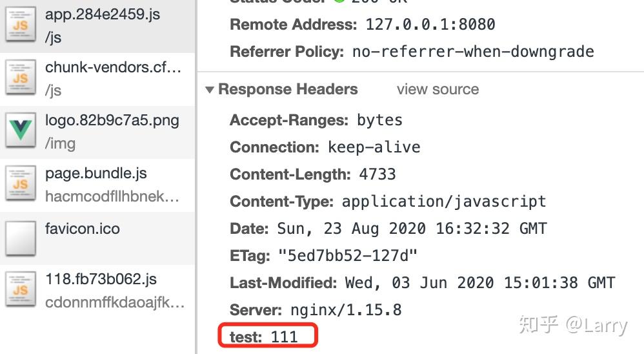Select 118.fb73b062.js request name
The width and height of the screenshot is (644, 354).
pos(101,280)
